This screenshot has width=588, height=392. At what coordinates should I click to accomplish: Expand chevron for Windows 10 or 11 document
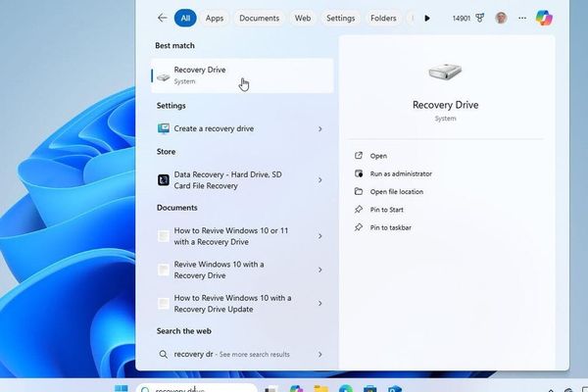click(319, 236)
